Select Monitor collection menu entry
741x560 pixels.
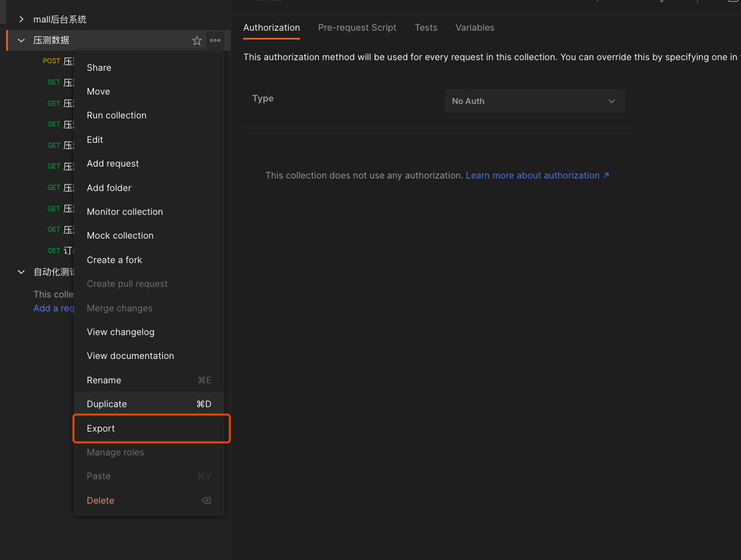coord(149,212)
